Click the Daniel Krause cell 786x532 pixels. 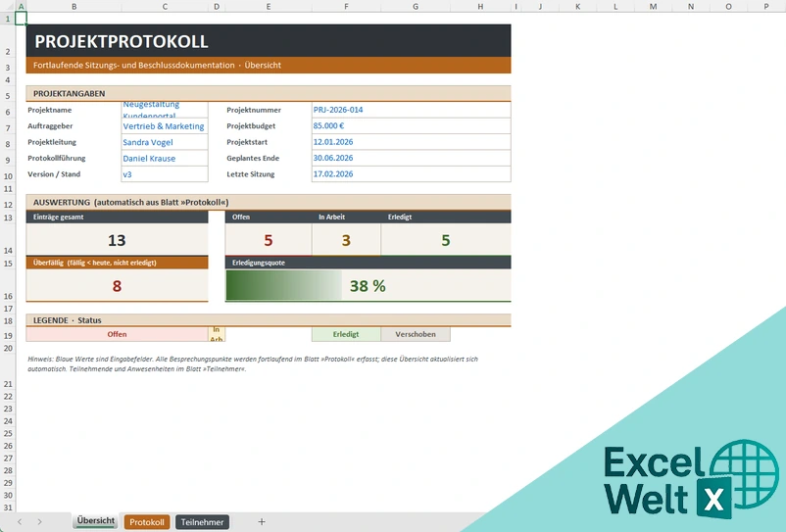coord(165,159)
